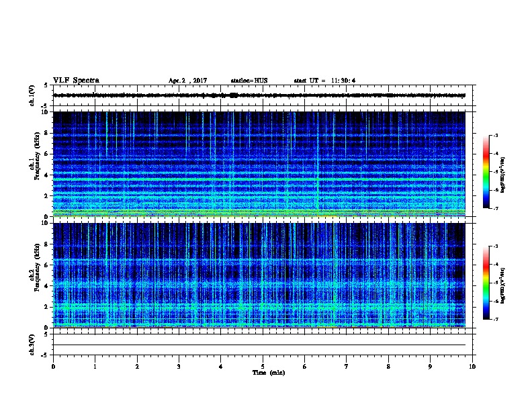Click the ch.1 spectrogram color scale bar
This screenshot has height=411, width=532.
coord(486,172)
